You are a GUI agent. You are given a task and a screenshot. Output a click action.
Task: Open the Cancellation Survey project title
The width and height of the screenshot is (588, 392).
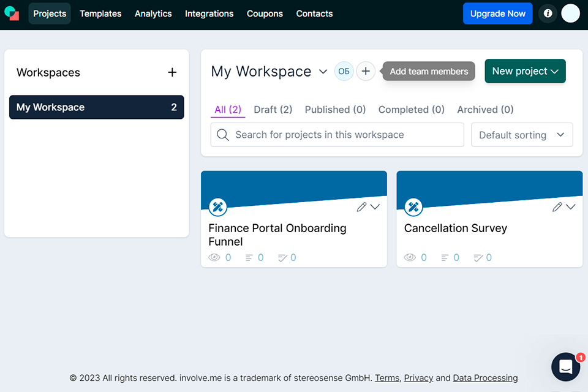(x=456, y=228)
